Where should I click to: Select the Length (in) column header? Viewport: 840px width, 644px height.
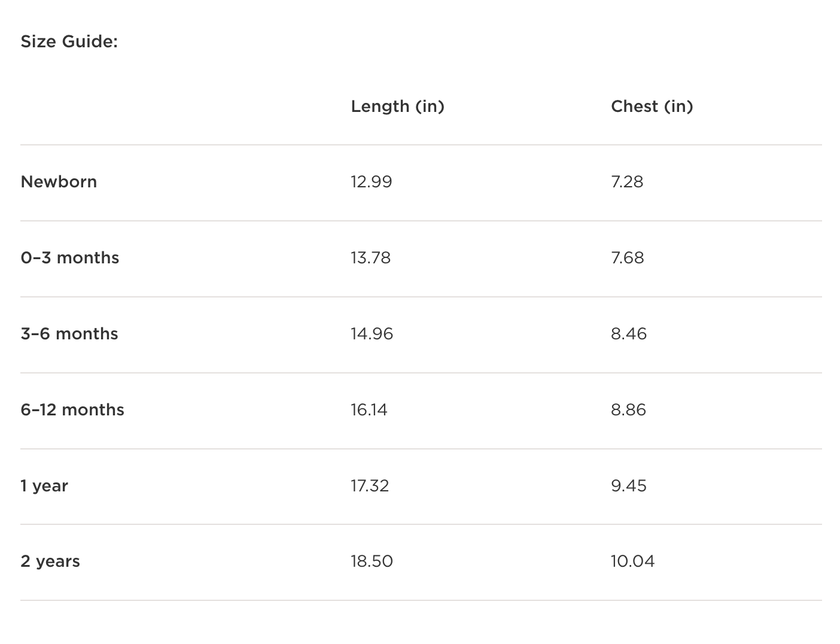pyautogui.click(x=397, y=107)
